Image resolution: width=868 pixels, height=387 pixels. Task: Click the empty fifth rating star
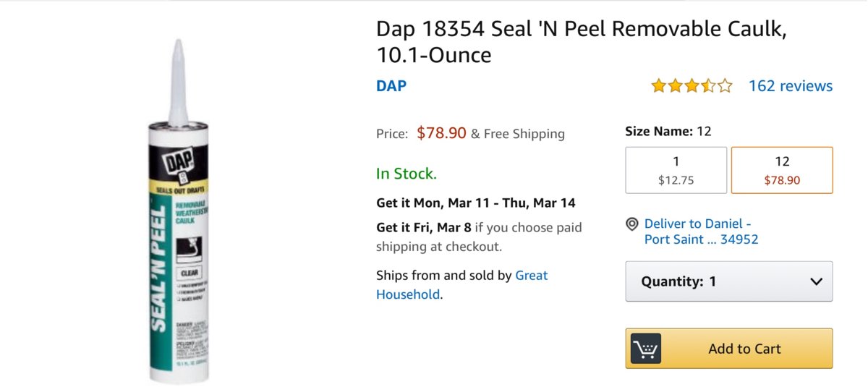(x=725, y=86)
